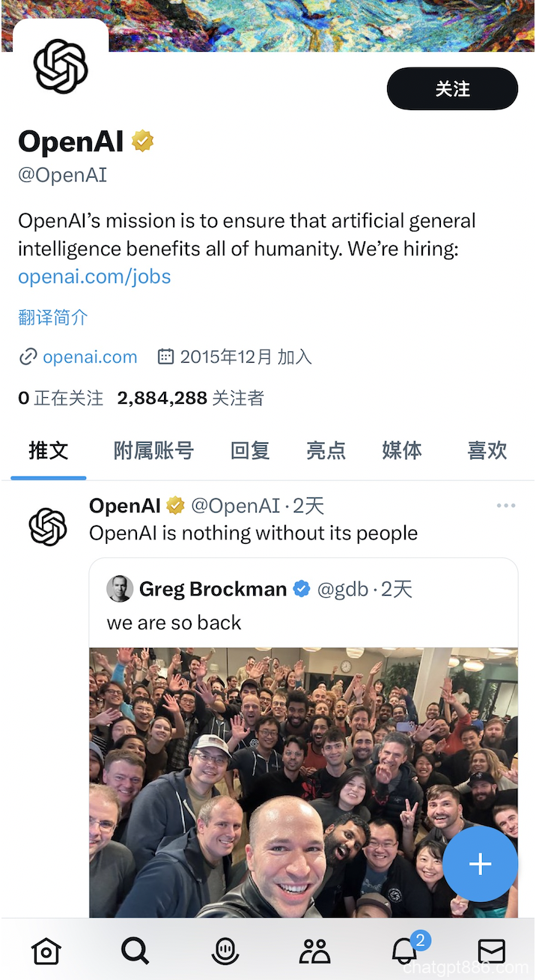Open the notification badge showing 2
This screenshot has height=980, width=536.
coord(420,940)
